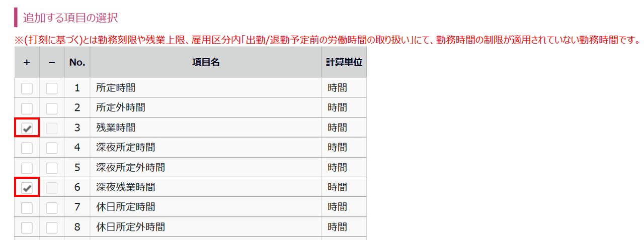The image size is (644, 240).
Task: Enable plus checkbox for 所定外時間
Action: [x=27, y=108]
